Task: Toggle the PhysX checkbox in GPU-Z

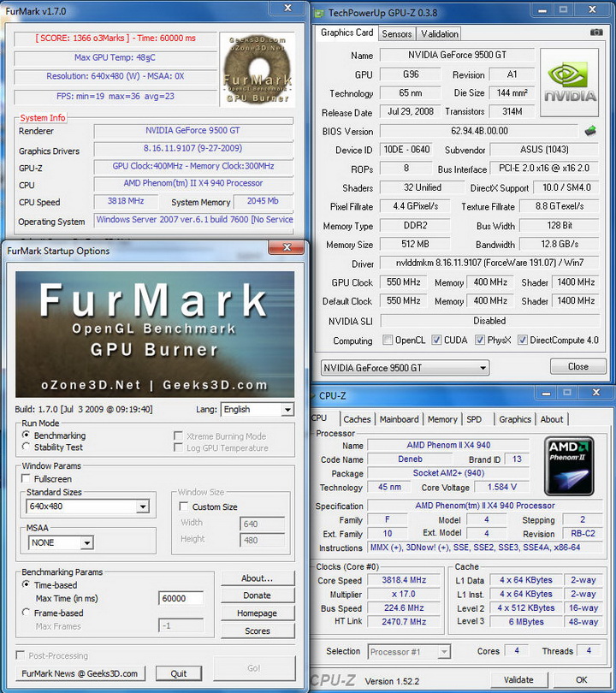Action: 479,340
